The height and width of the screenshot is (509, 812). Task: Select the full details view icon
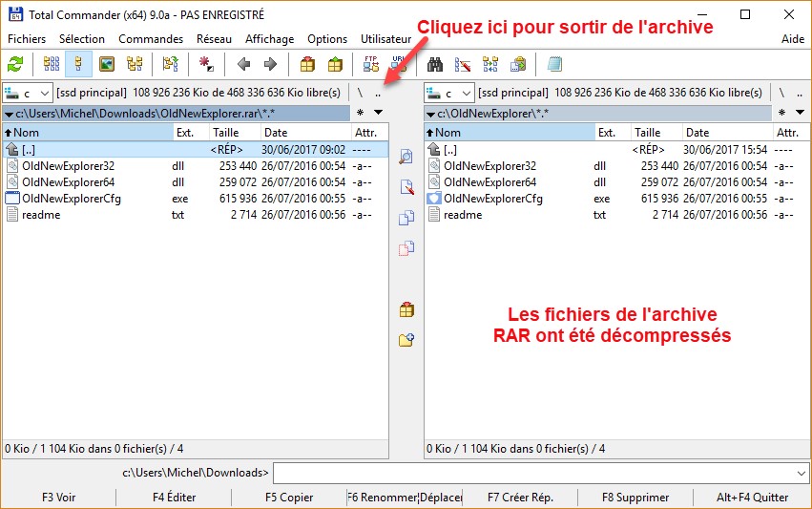click(78, 64)
